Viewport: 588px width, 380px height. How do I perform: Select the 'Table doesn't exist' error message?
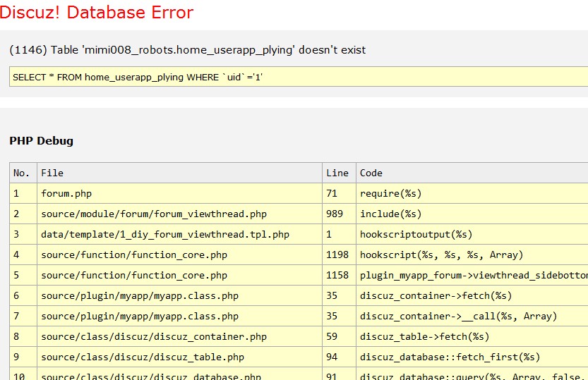tap(188, 50)
